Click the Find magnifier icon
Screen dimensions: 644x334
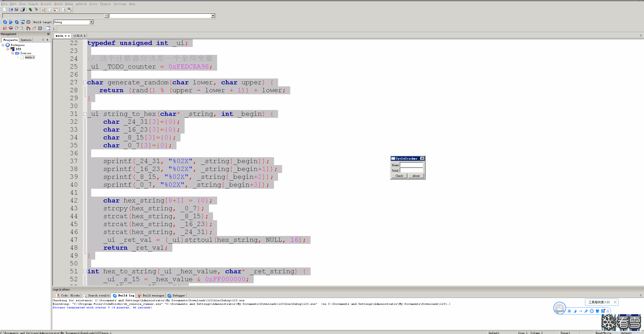coord(63,9)
